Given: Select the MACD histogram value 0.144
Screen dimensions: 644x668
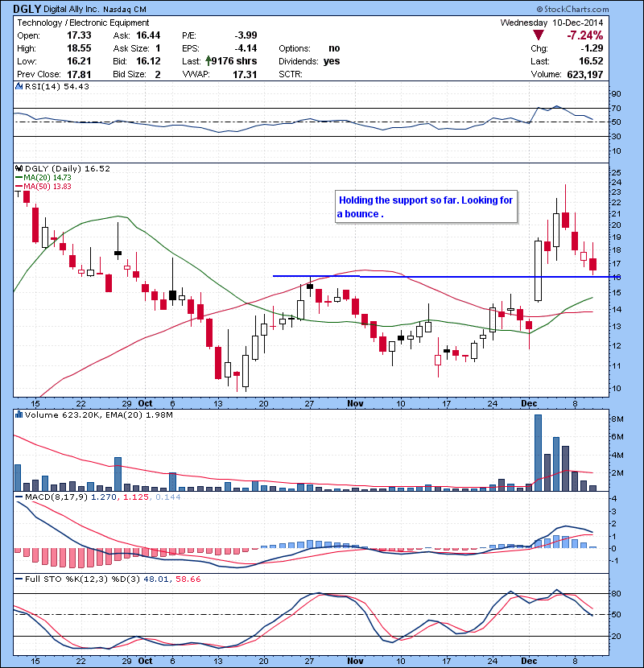Looking at the screenshot, I should click(168, 497).
